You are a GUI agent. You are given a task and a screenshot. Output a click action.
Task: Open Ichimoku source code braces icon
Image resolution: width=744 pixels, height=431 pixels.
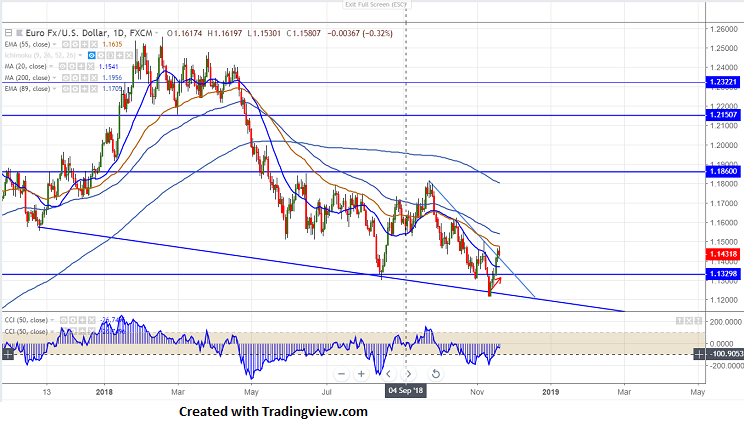point(110,56)
